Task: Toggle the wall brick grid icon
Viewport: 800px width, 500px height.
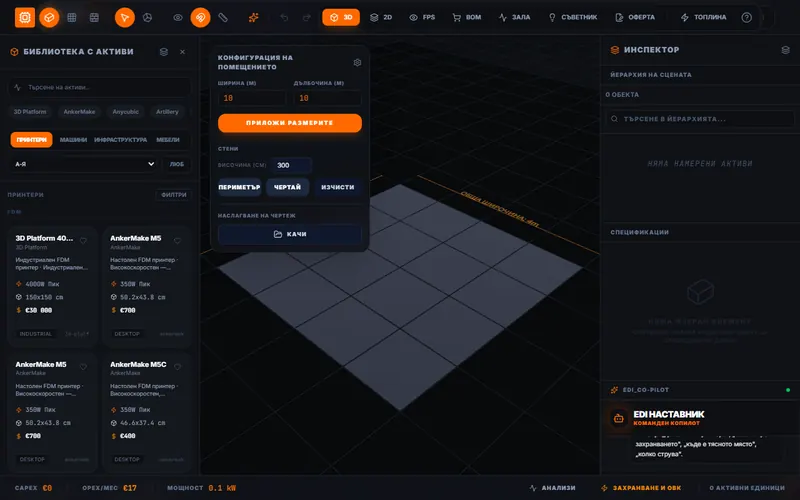Action: point(94,17)
